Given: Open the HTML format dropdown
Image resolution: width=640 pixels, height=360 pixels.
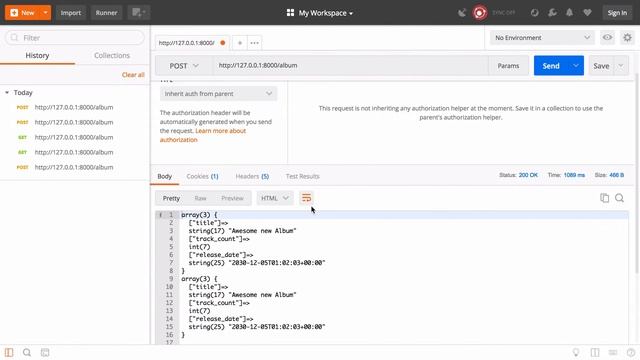Looking at the screenshot, I should pyautogui.click(x=275, y=198).
